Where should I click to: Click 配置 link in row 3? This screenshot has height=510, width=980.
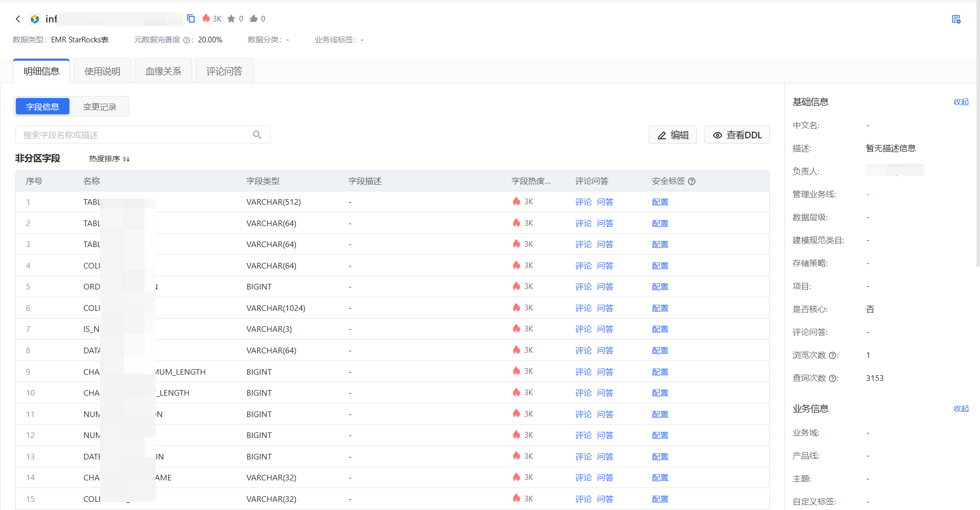click(x=660, y=245)
